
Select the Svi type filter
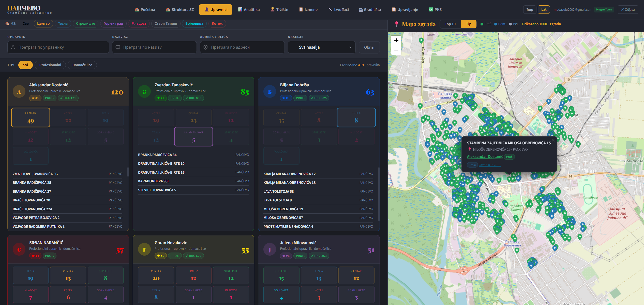point(25,65)
